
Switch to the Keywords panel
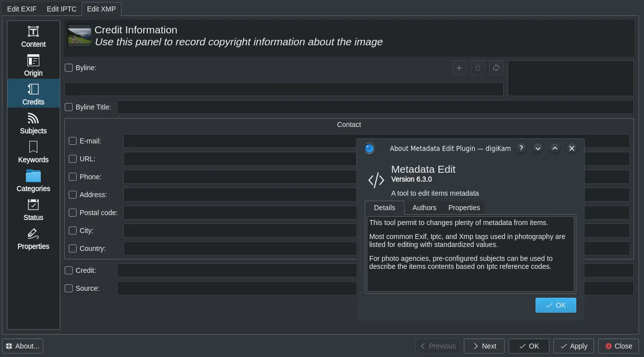(33, 152)
